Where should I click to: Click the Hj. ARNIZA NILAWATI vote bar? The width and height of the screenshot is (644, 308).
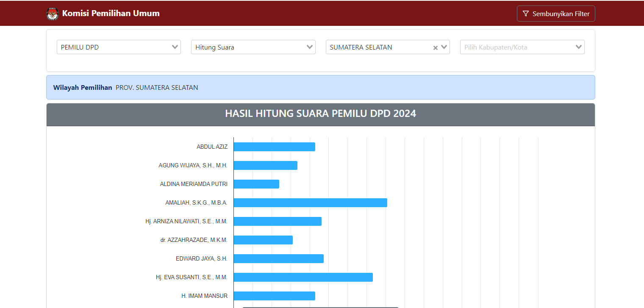278,221
